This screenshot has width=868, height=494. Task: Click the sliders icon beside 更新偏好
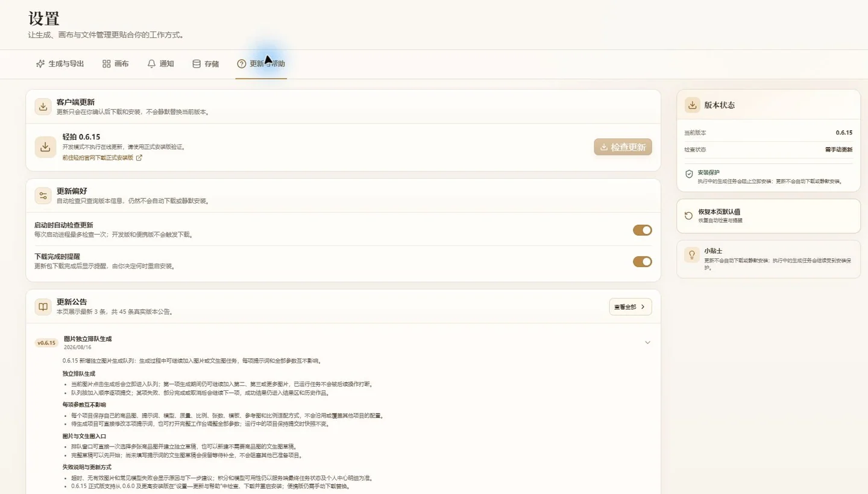(43, 195)
